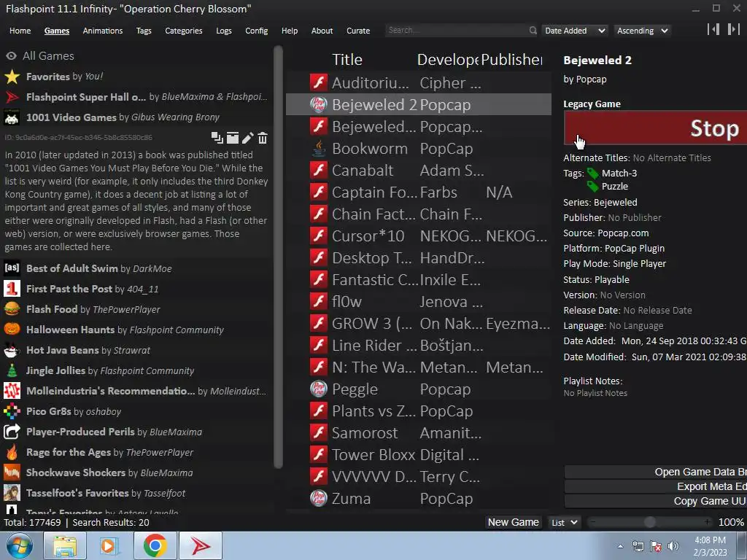Click the Popcap.com source text

623,233
